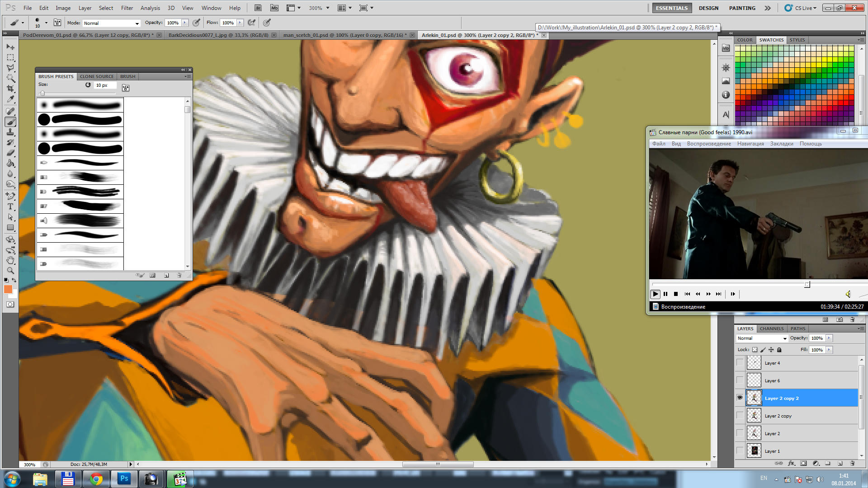Select the Hand tool
The height and width of the screenshot is (488, 868).
click(10, 260)
